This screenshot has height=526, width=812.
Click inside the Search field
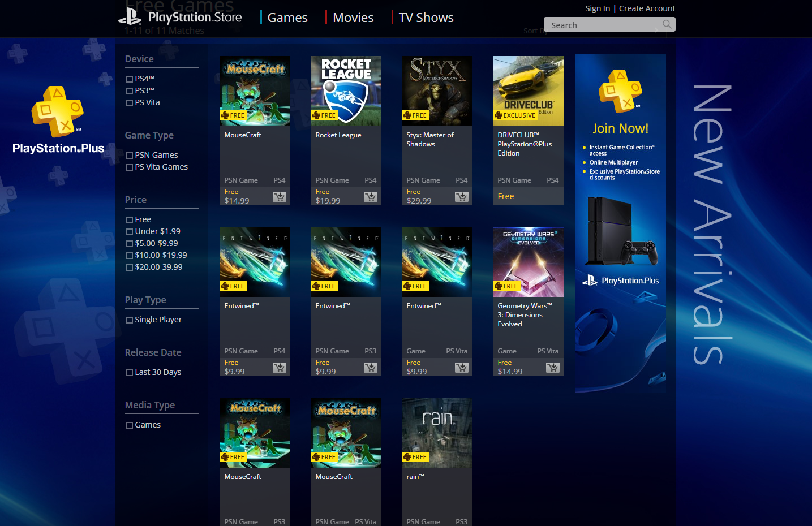coord(603,25)
